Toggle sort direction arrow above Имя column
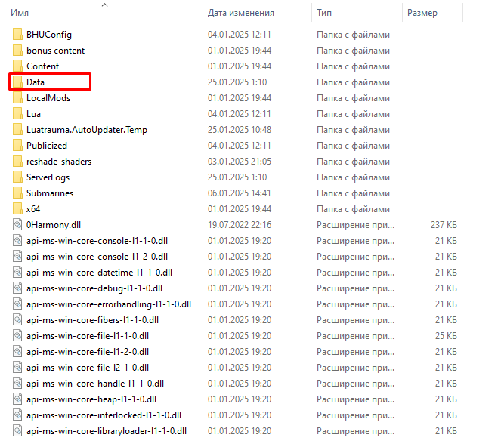The height and width of the screenshot is (447, 504). pyautogui.click(x=104, y=5)
